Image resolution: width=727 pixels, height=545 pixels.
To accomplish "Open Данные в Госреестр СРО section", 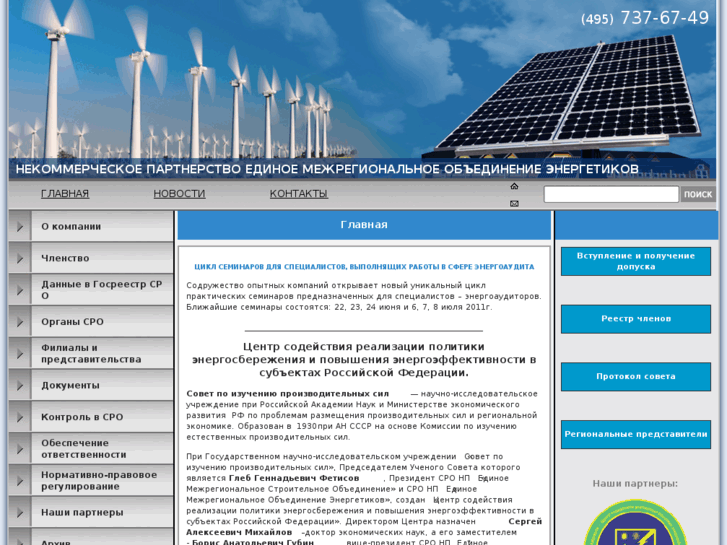I will [102, 290].
